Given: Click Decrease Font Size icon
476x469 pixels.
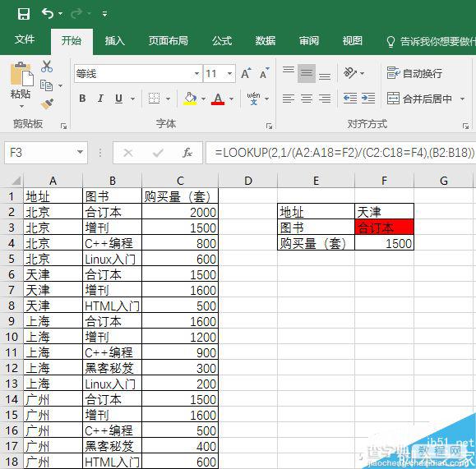Looking at the screenshot, I should [265, 73].
